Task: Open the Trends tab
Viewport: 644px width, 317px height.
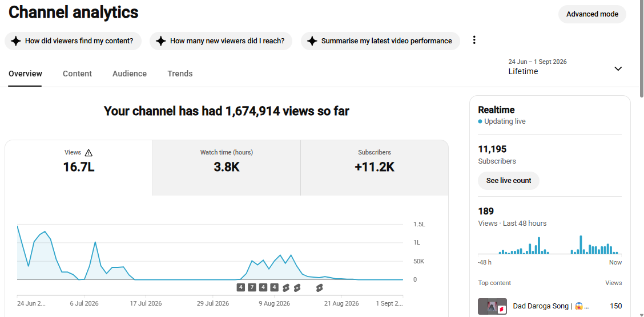Action: [x=180, y=74]
